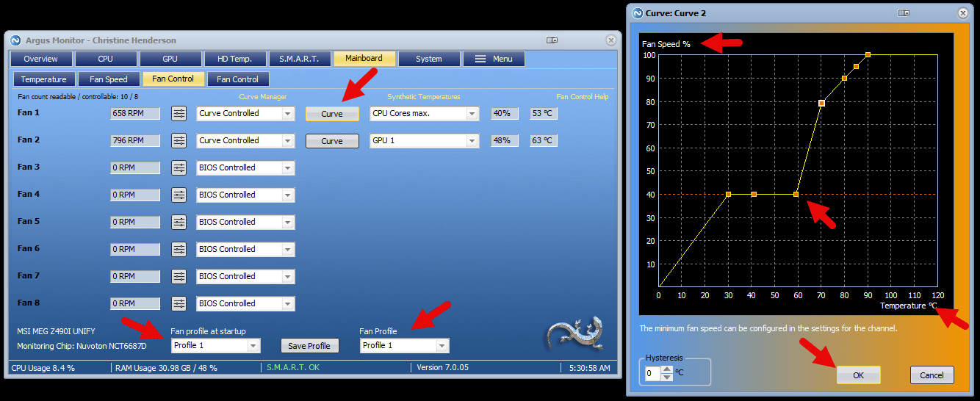The image size is (980, 401).
Task: Open the Fan Control Help link
Action: 583,96
